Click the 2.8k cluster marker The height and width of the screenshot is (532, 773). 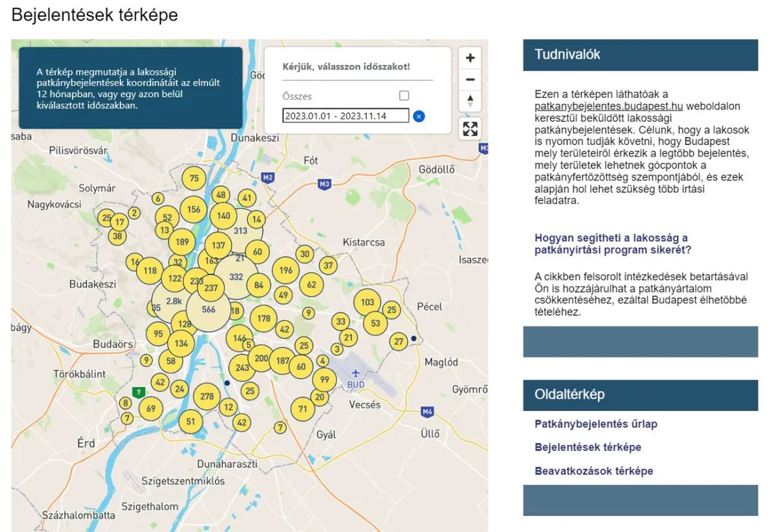(174, 301)
